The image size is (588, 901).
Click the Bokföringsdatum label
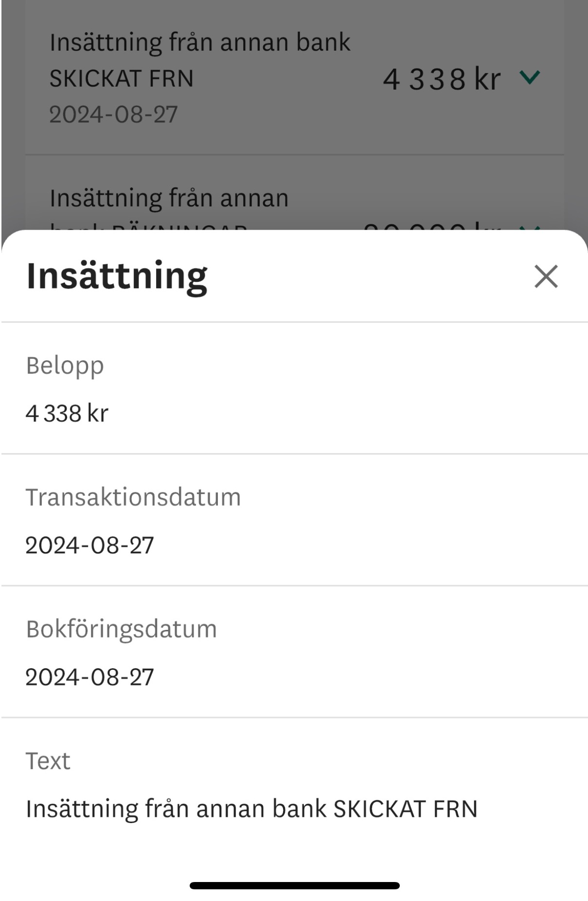(121, 629)
